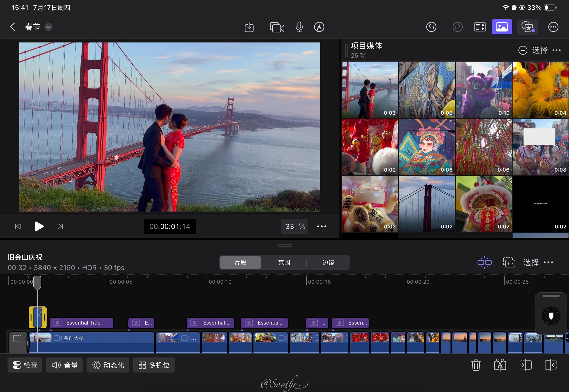Viewport: 569px width, 392px height.
Task: Delete selection with trash icon
Action: pos(476,365)
